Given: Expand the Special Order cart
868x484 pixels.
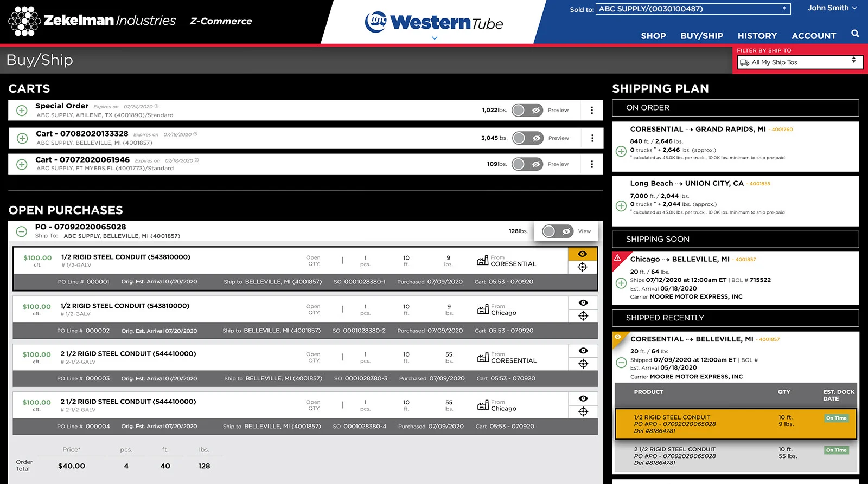Looking at the screenshot, I should pyautogui.click(x=22, y=111).
